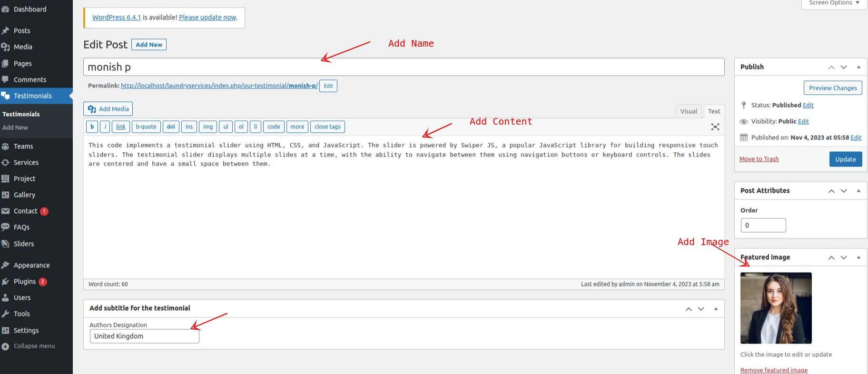The image size is (868, 374).
Task: Click the Move to Trash link
Action: pyautogui.click(x=759, y=159)
